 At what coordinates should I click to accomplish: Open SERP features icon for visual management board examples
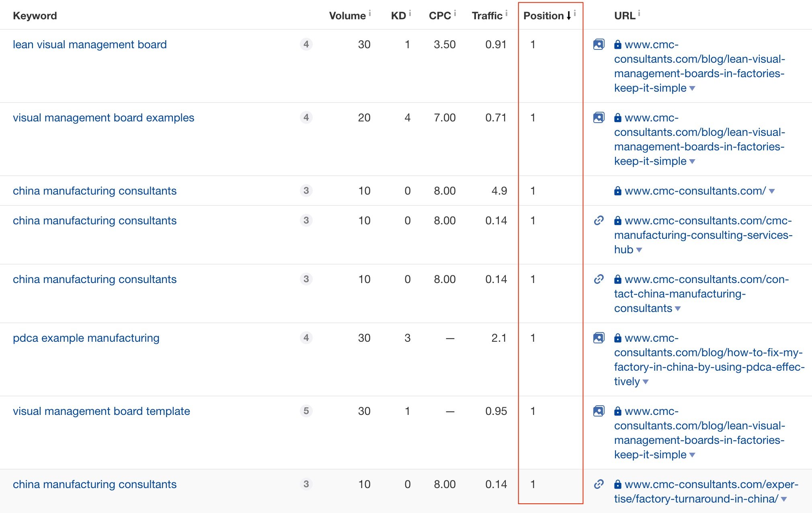599,117
